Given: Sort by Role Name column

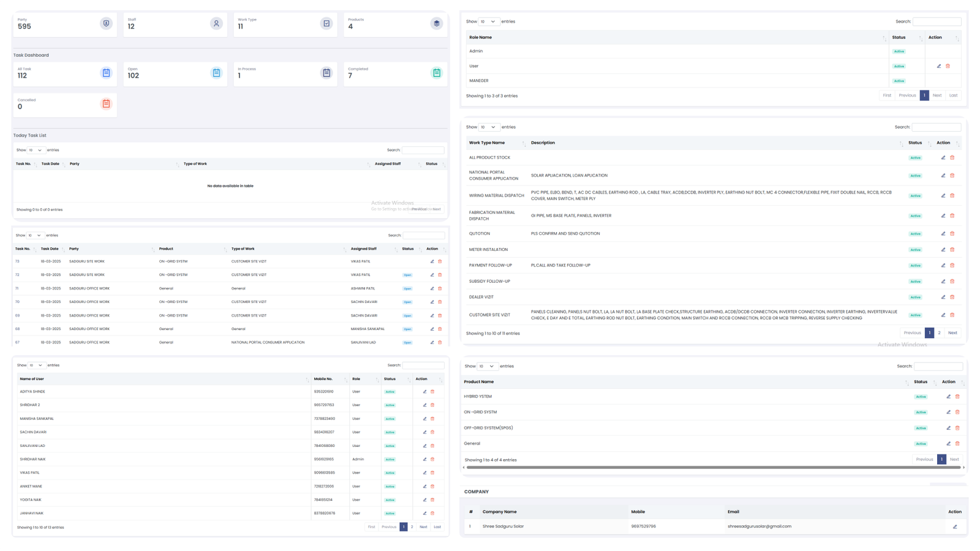Looking at the screenshot, I should (x=677, y=37).
